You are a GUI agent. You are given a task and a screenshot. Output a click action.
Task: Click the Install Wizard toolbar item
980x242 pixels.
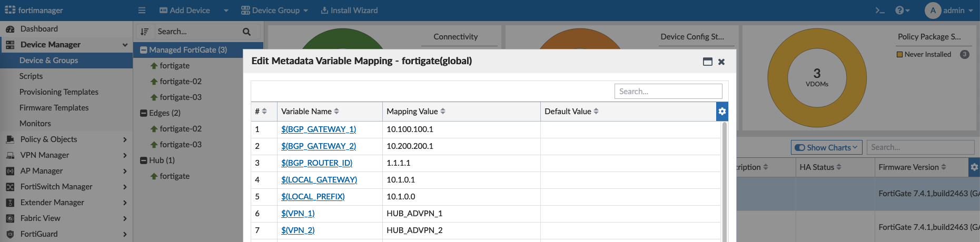point(349,11)
